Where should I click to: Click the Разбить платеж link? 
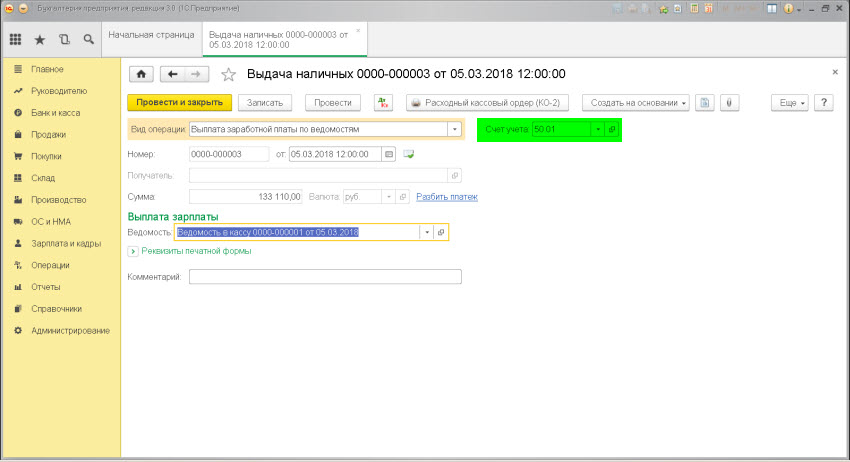click(x=447, y=197)
